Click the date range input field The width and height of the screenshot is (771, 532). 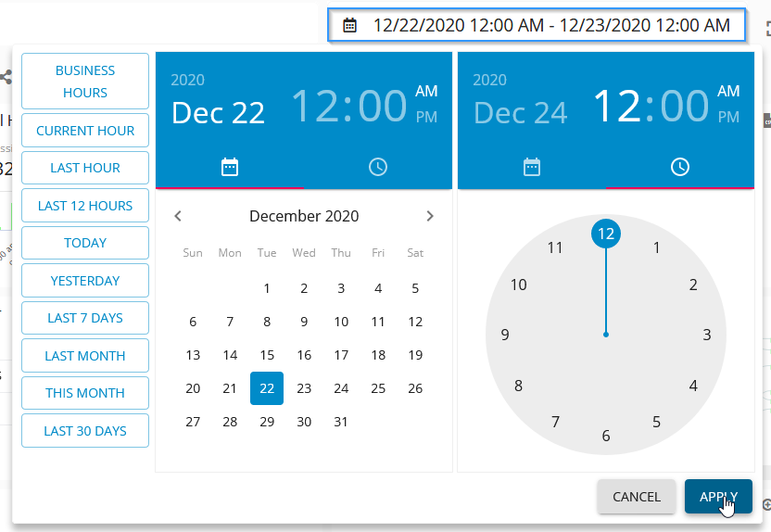point(551,25)
